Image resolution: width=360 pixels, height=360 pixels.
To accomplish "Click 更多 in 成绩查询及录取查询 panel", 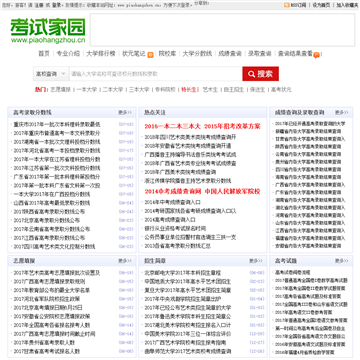I will pos(342,112).
